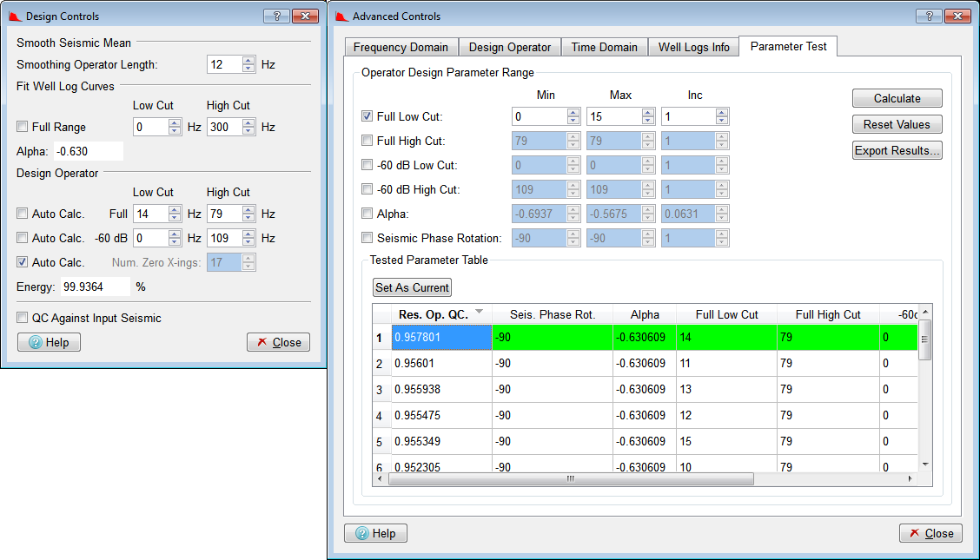Click the table's vertical scrollbar thumb

(x=925, y=339)
